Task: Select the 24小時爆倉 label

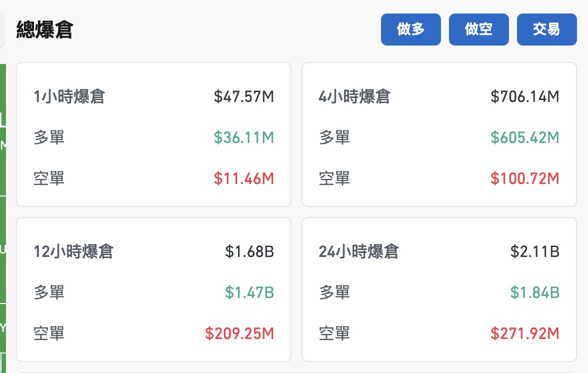Action: 359,251
